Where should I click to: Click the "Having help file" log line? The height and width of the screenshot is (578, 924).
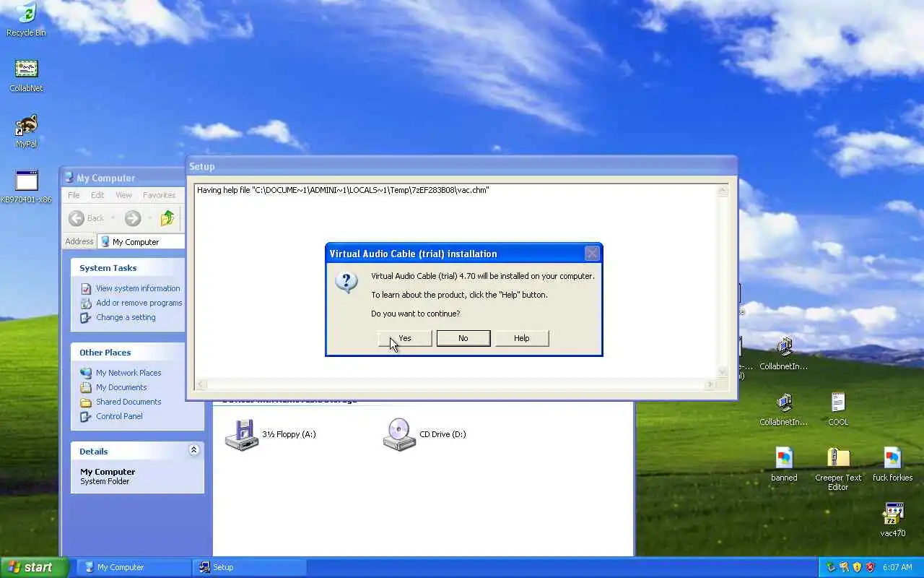click(x=343, y=190)
